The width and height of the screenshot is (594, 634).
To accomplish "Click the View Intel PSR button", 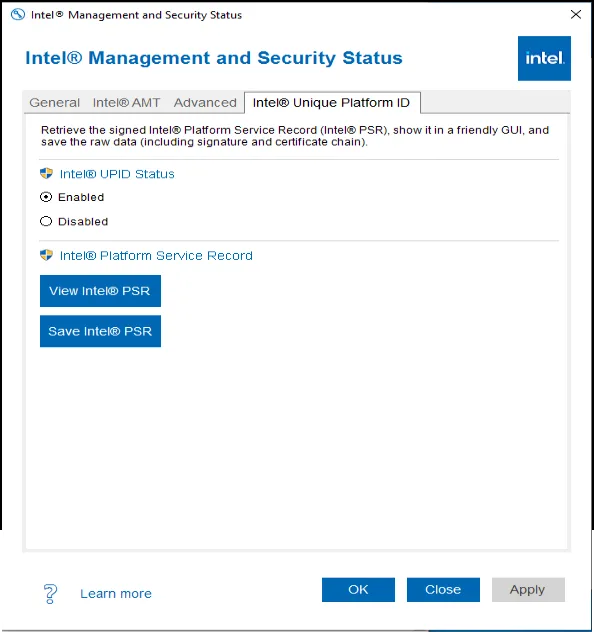I will click(x=100, y=291).
